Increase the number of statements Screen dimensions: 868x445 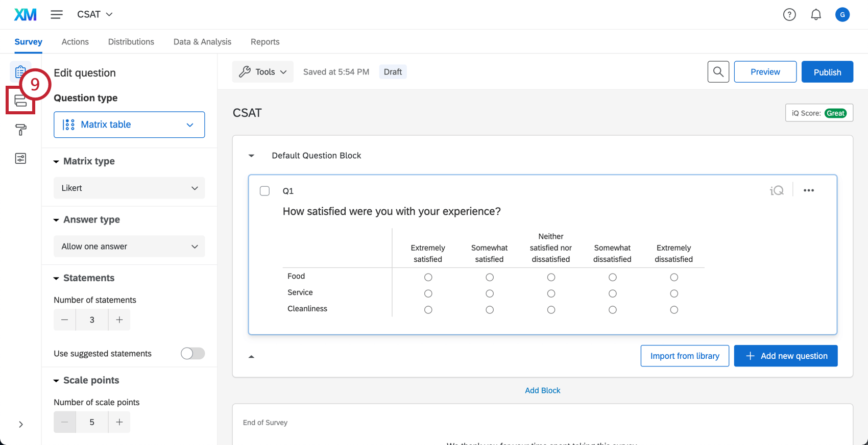[119, 320]
